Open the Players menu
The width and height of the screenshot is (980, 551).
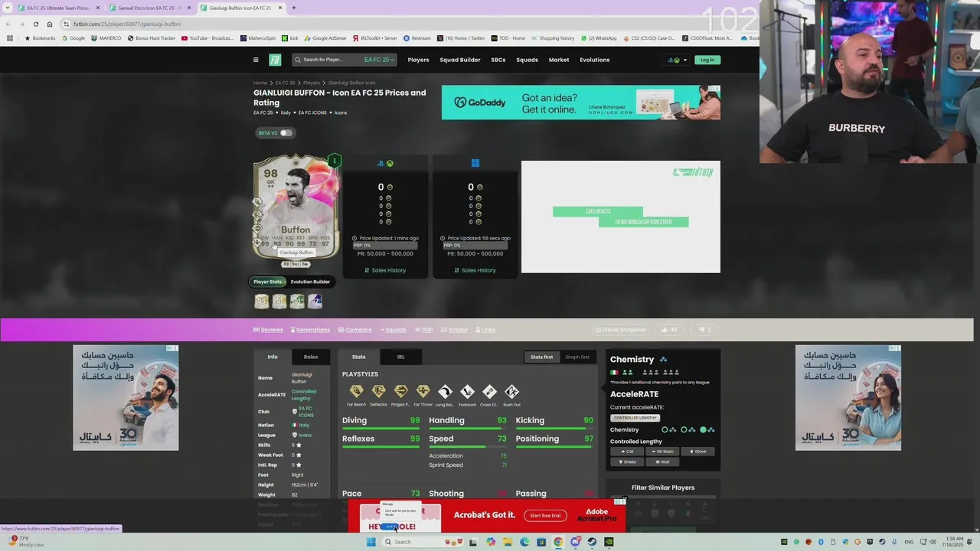(418, 60)
